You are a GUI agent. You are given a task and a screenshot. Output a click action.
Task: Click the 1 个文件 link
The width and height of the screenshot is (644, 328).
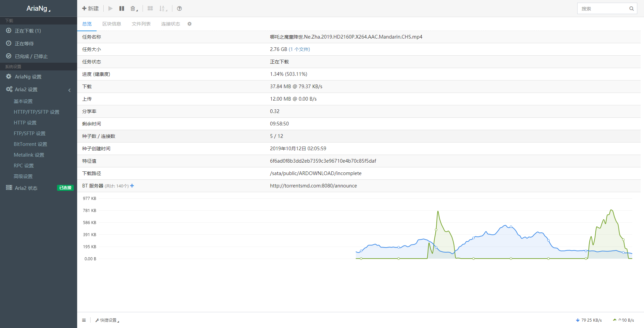[x=299, y=49]
